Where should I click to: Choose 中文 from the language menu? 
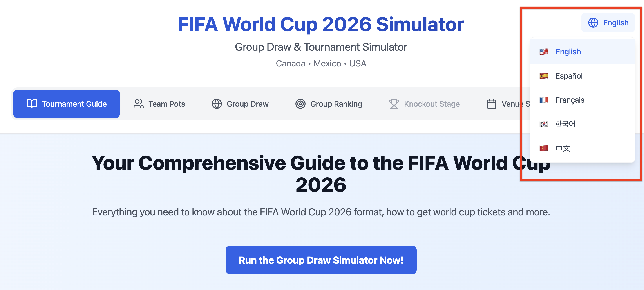563,148
